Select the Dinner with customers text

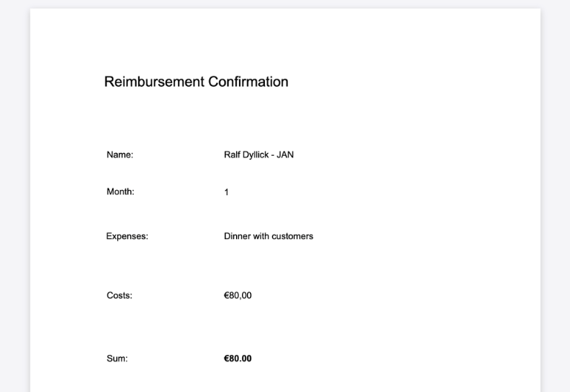(269, 236)
